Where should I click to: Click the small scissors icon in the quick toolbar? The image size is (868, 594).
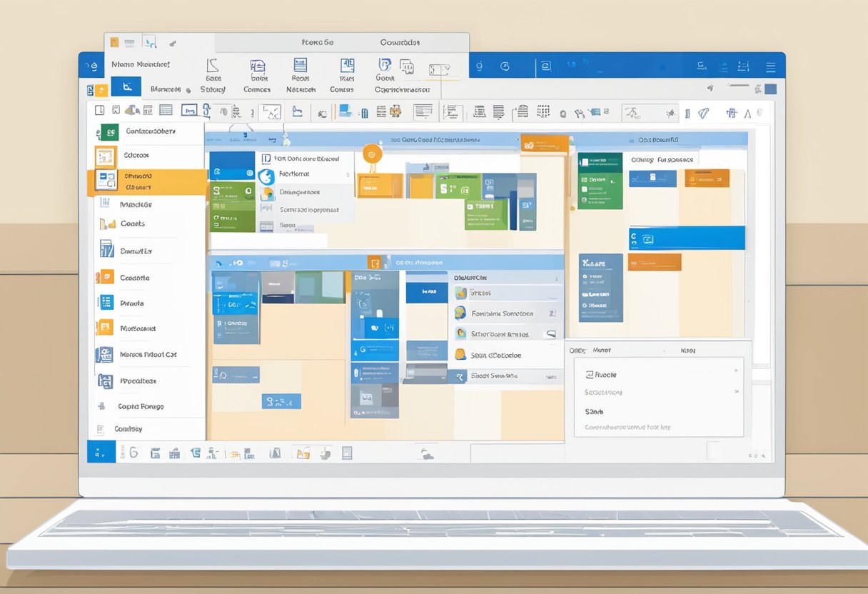click(171, 42)
